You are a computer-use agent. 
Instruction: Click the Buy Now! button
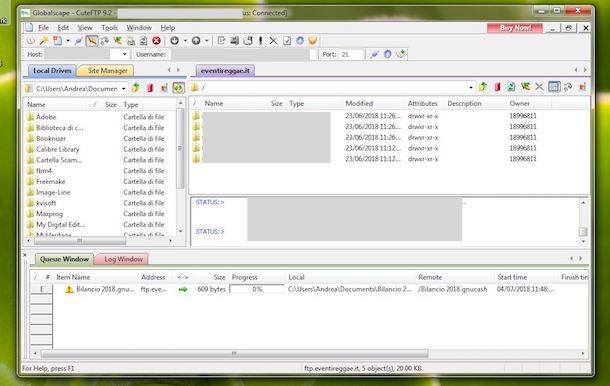click(515, 28)
